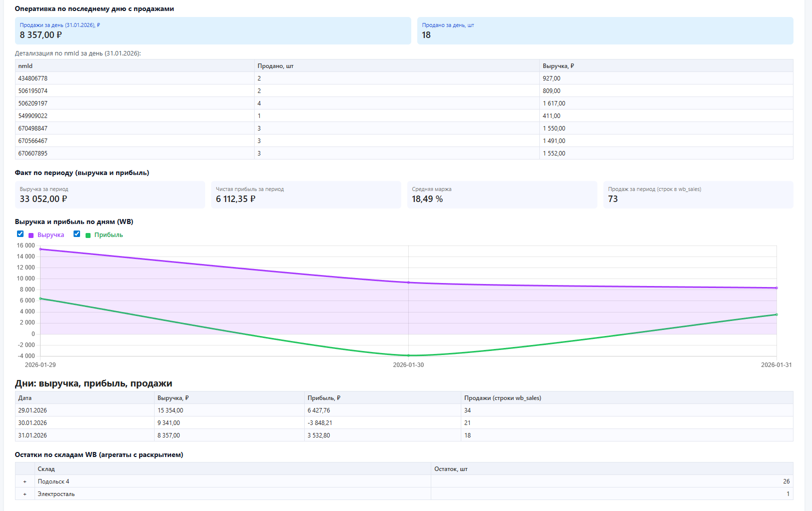Click the Выручка, ₽ header in nmId table
This screenshot has width=812, height=511.
666,66
